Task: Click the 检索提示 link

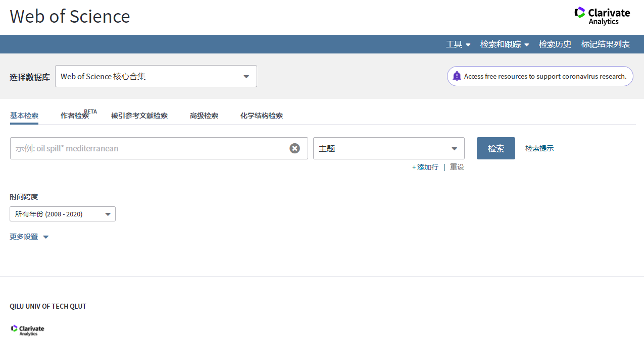Action: [539, 148]
